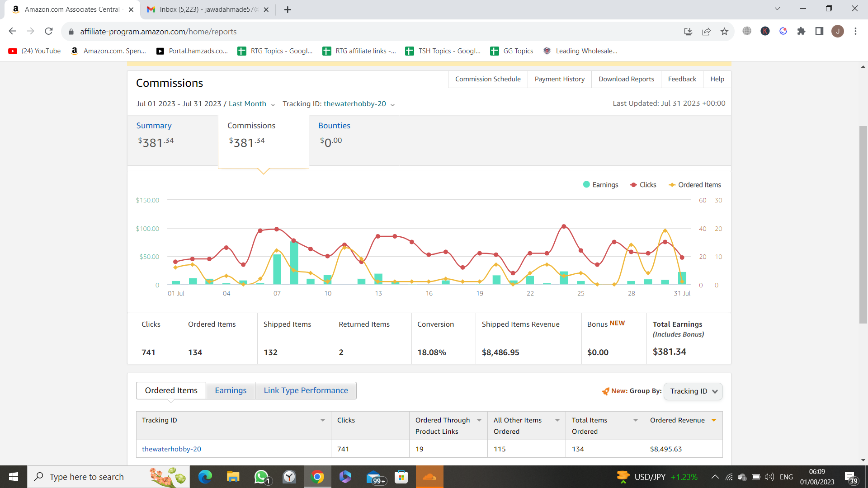This screenshot has height=488, width=868.
Task: Open the RTG affiliate links bookmark
Action: [x=359, y=51]
